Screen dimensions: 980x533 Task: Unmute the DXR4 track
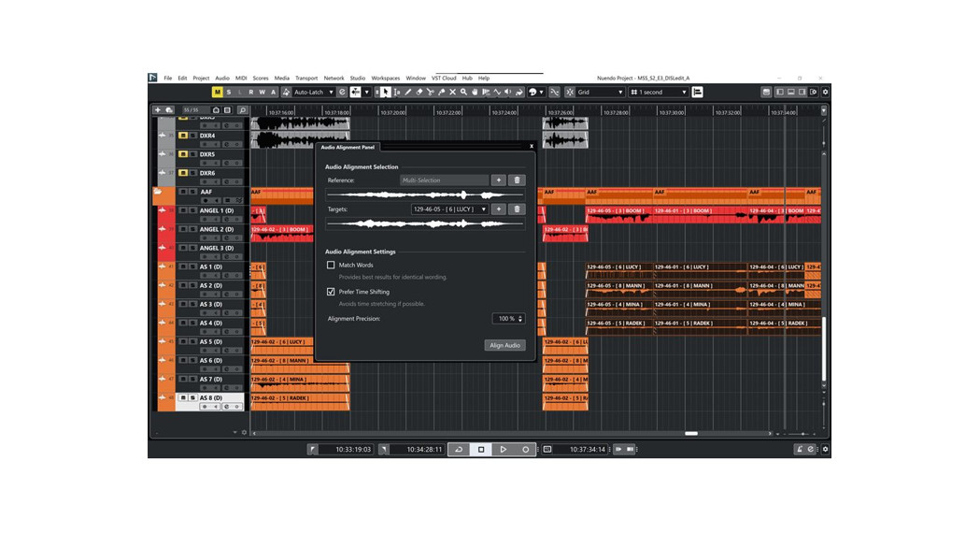tap(183, 136)
